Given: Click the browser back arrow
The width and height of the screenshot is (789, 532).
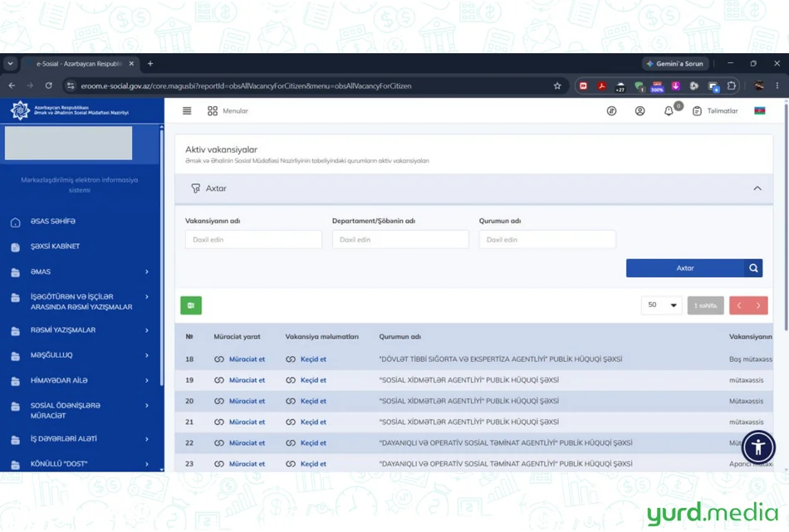Looking at the screenshot, I should pyautogui.click(x=12, y=86).
